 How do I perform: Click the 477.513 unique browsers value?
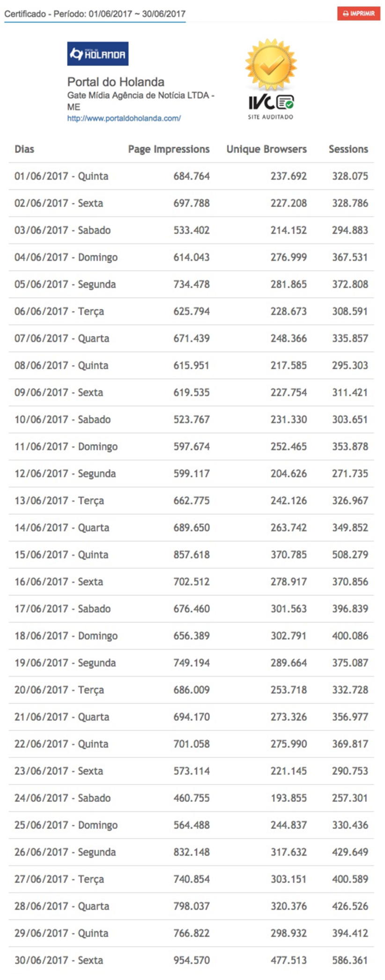pos(289,960)
